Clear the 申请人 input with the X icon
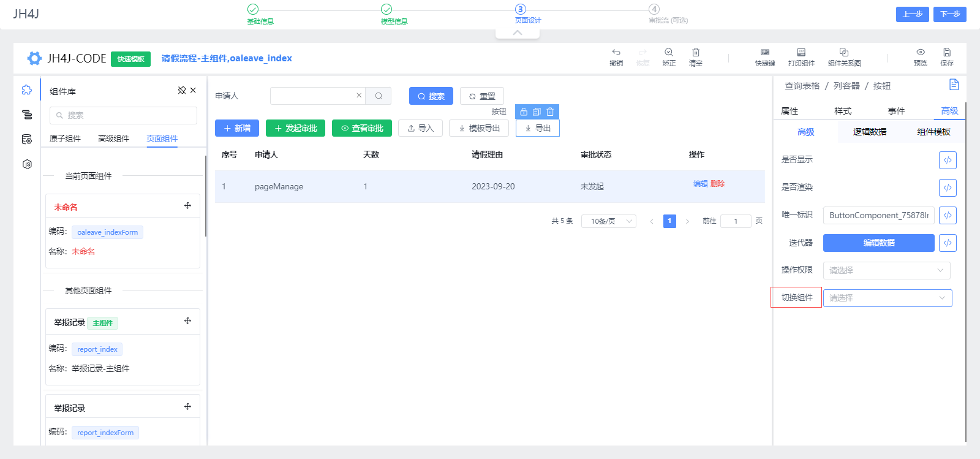This screenshot has width=980, height=459. [359, 96]
